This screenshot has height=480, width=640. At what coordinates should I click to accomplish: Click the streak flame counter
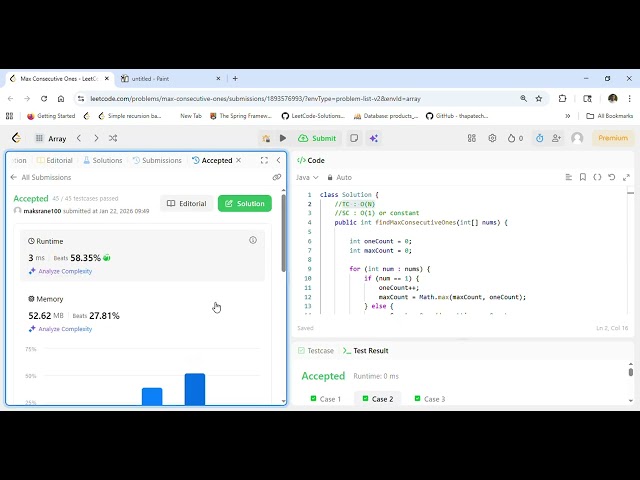click(515, 138)
